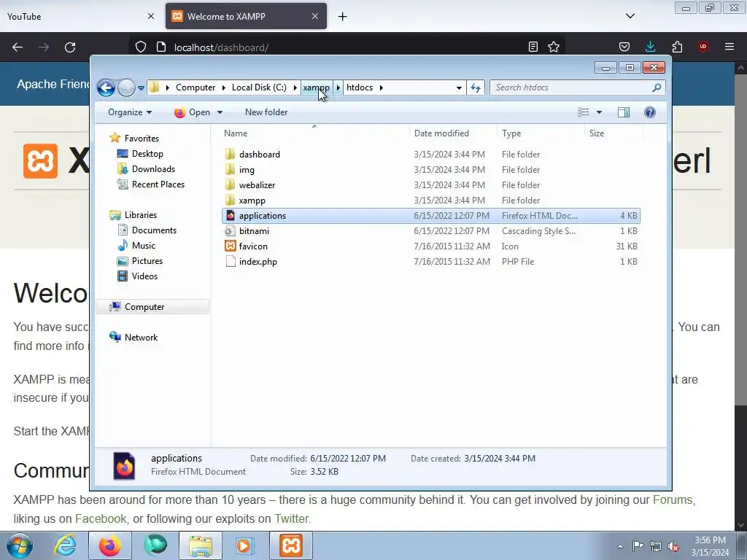Expand arrow after htdocs breadcrumb
747x560 pixels.
(381, 87)
